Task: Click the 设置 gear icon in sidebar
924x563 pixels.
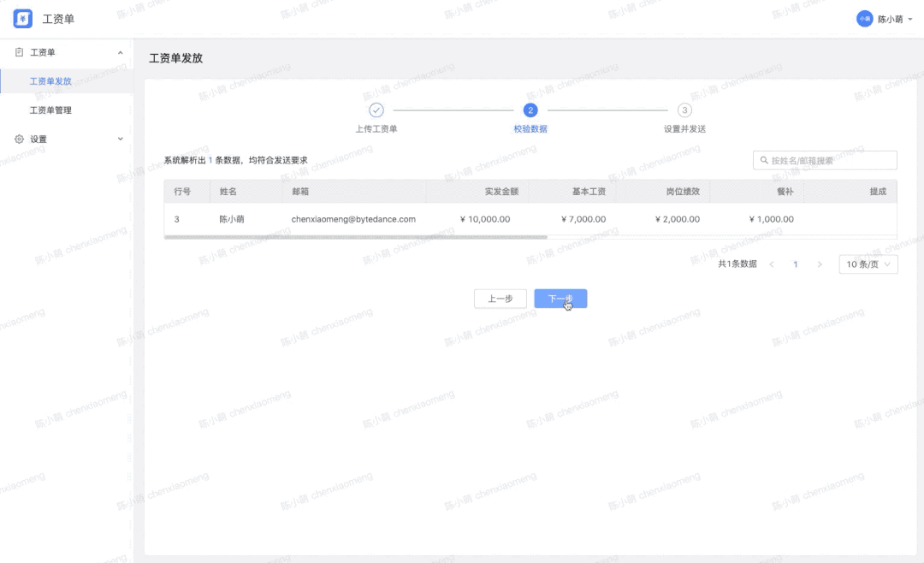Action: tap(19, 139)
